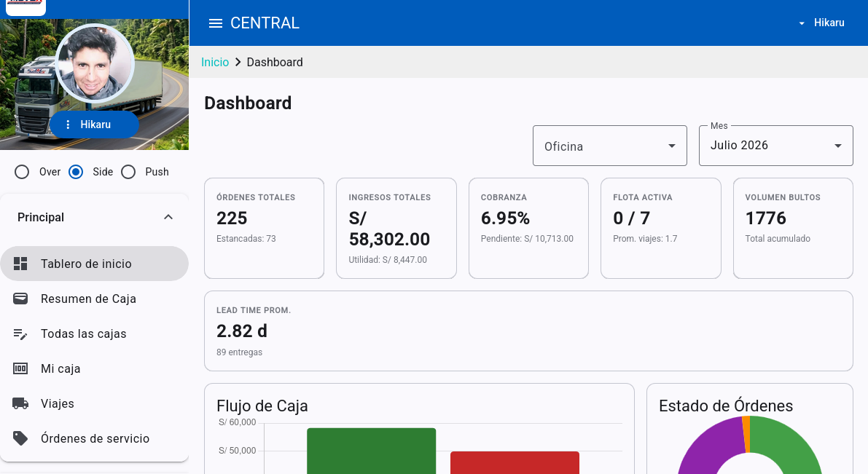The width and height of the screenshot is (868, 474).
Task: Open Órdenes de servicio section
Action: [94, 438]
